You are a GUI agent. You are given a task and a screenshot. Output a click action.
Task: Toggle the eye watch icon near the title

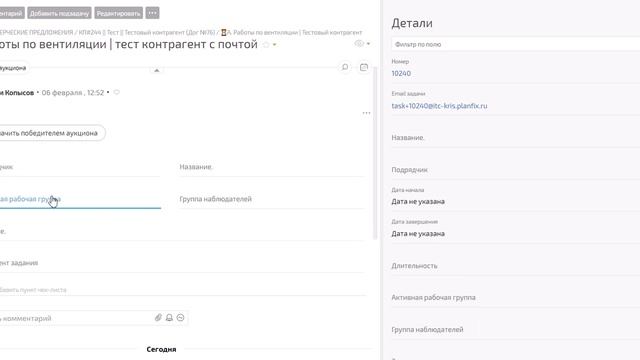click(359, 43)
